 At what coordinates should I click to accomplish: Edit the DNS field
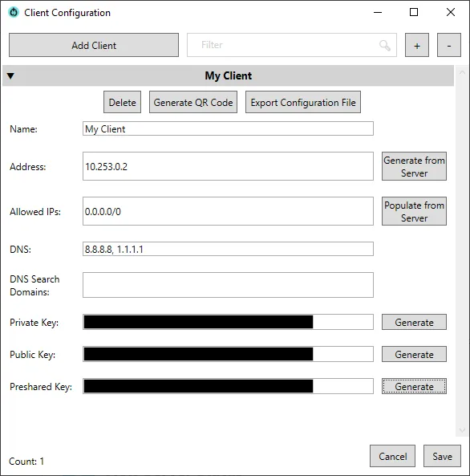click(228, 249)
